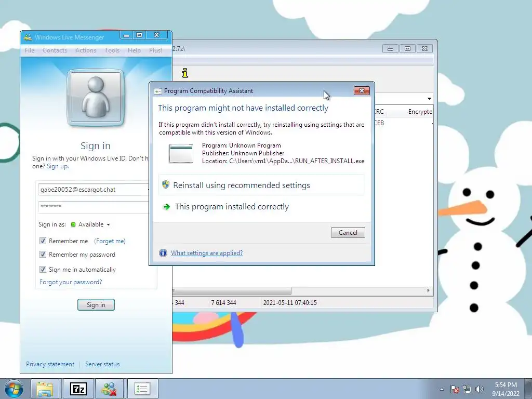The width and height of the screenshot is (532, 399).
Task: Open the Contacts menu
Action: click(x=55, y=50)
